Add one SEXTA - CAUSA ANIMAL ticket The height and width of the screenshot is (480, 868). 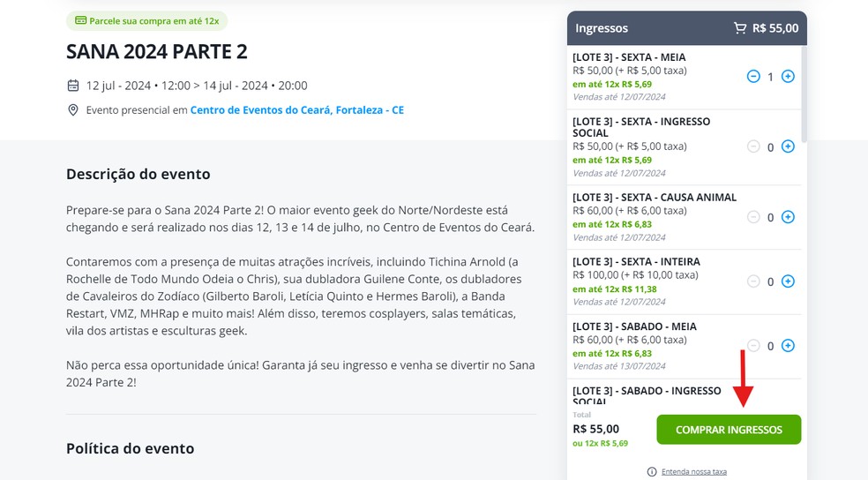[788, 217]
